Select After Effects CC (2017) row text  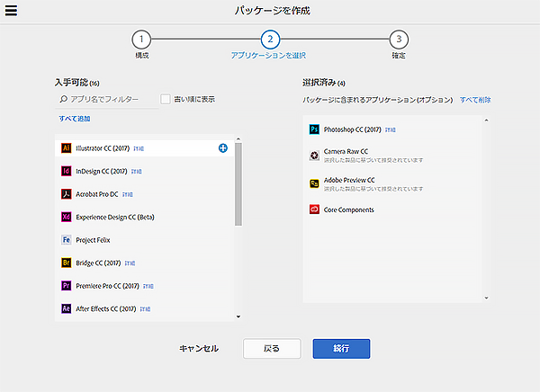pyautogui.click(x=105, y=308)
